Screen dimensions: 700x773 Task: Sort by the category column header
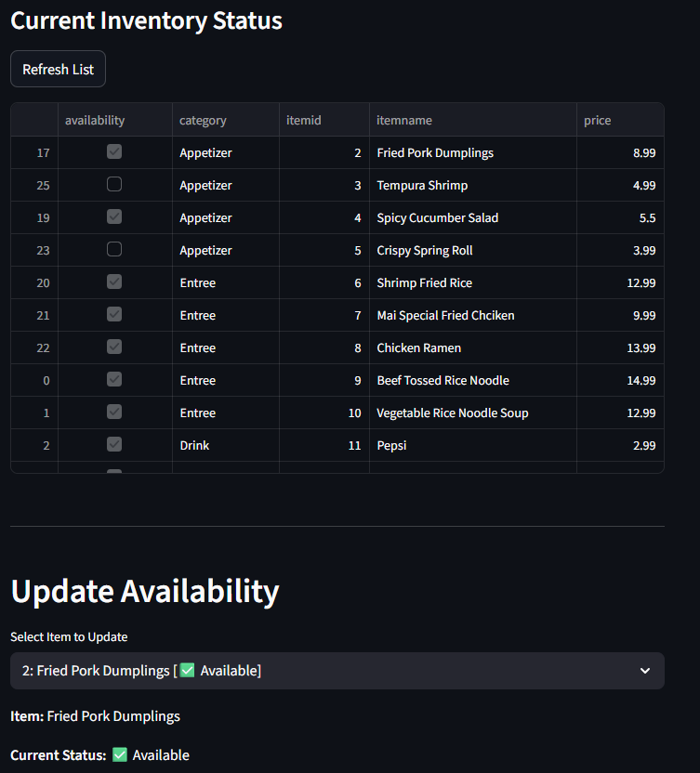tap(226, 120)
